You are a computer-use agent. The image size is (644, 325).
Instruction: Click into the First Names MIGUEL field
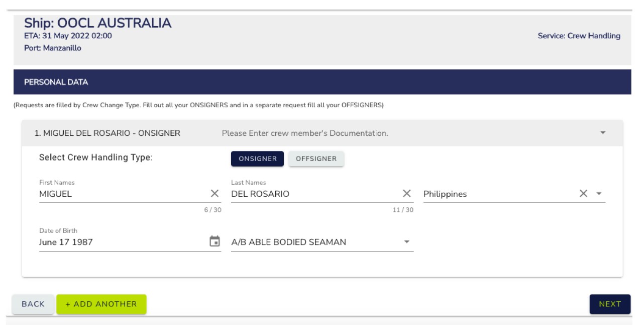click(121, 194)
